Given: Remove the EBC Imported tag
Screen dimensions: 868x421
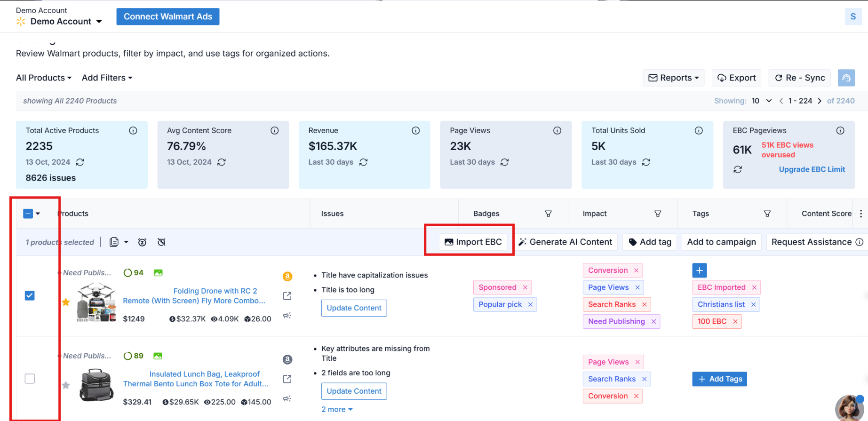Looking at the screenshot, I should (754, 287).
